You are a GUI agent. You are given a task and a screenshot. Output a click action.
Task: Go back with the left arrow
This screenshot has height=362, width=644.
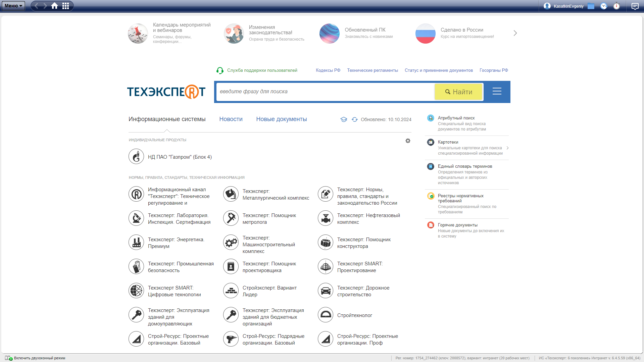(37, 6)
